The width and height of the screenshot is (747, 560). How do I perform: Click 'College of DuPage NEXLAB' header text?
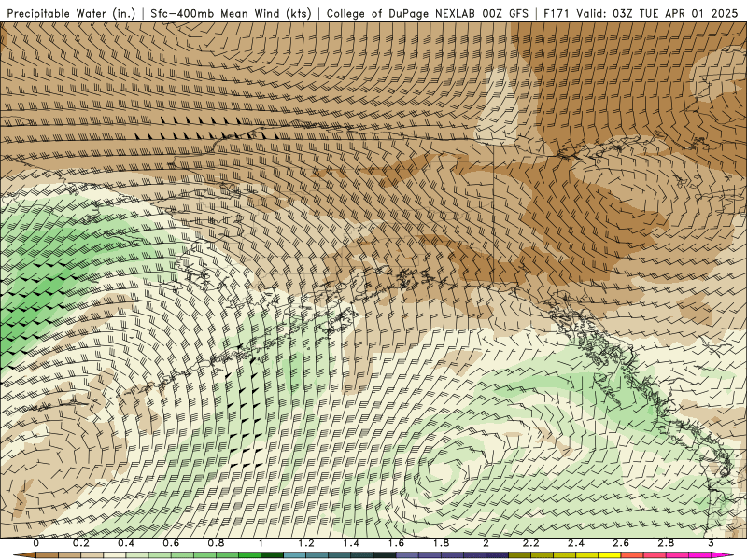pos(401,13)
